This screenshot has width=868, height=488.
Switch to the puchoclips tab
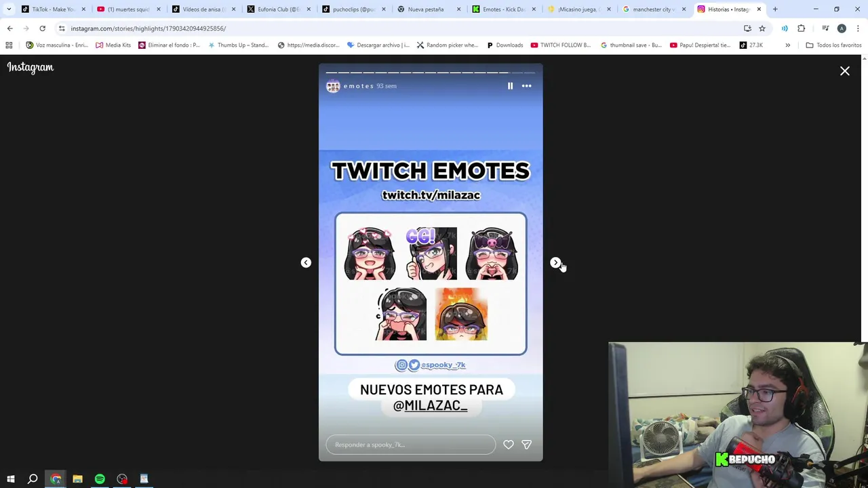[353, 9]
